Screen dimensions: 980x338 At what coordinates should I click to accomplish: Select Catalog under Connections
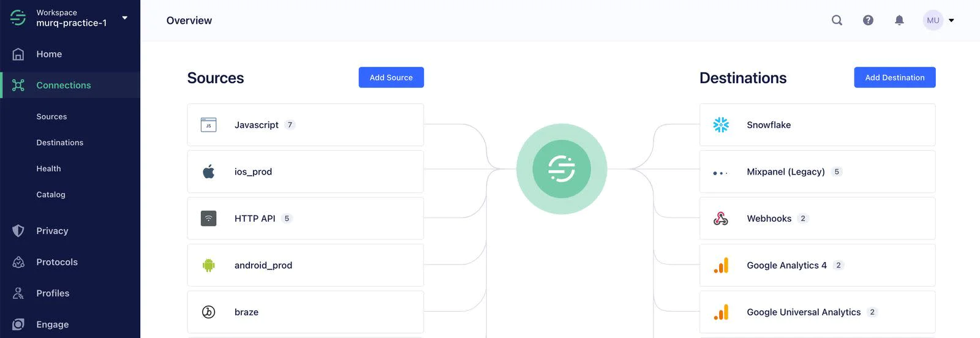(x=51, y=195)
